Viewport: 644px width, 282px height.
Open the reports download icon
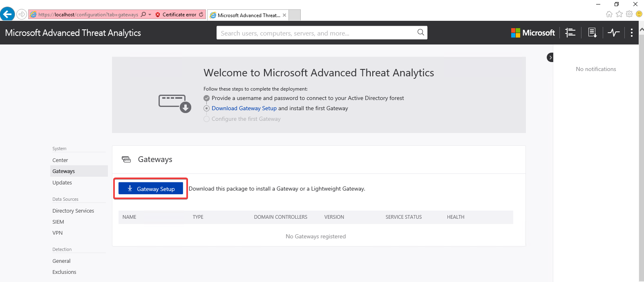coord(592,33)
